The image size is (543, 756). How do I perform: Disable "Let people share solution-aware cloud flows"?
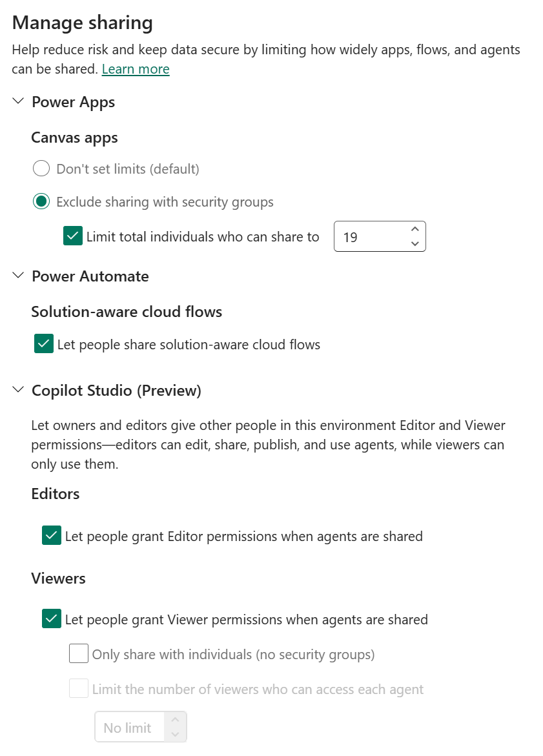43,343
